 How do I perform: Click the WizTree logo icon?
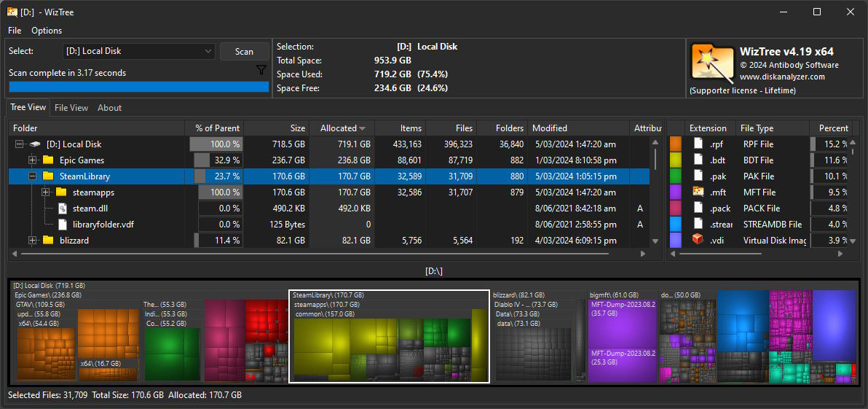[711, 64]
